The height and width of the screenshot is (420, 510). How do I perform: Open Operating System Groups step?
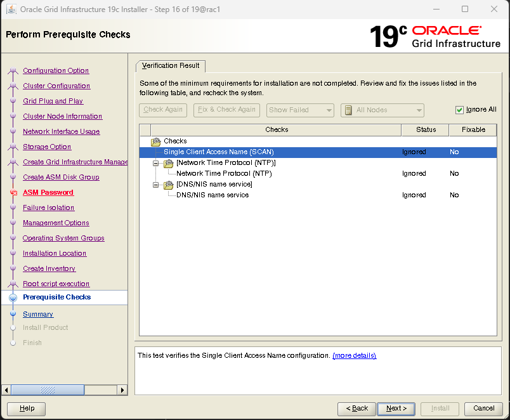63,238
